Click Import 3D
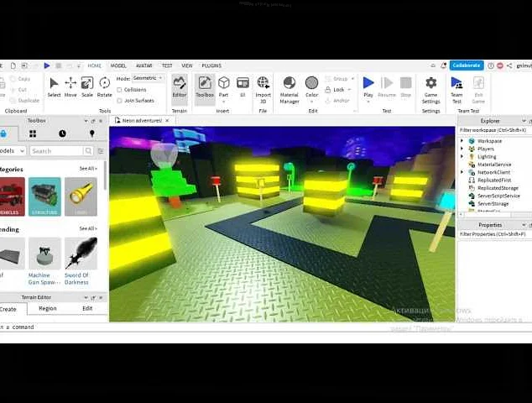 coord(263,90)
